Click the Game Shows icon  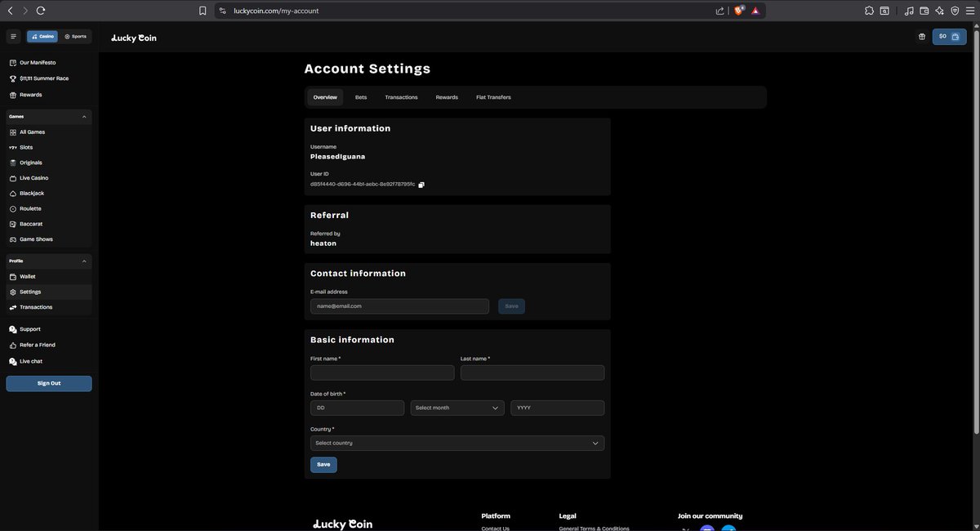(x=12, y=239)
